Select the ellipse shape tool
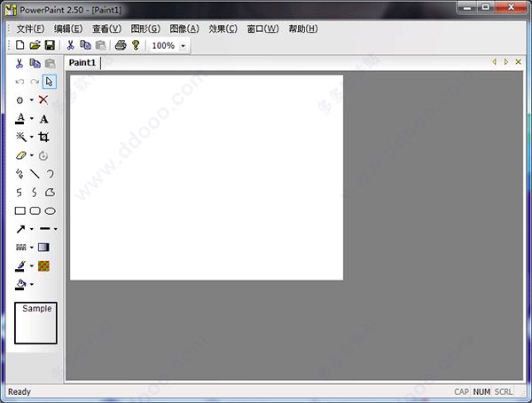Image resolution: width=532 pixels, height=403 pixels. coord(51,211)
